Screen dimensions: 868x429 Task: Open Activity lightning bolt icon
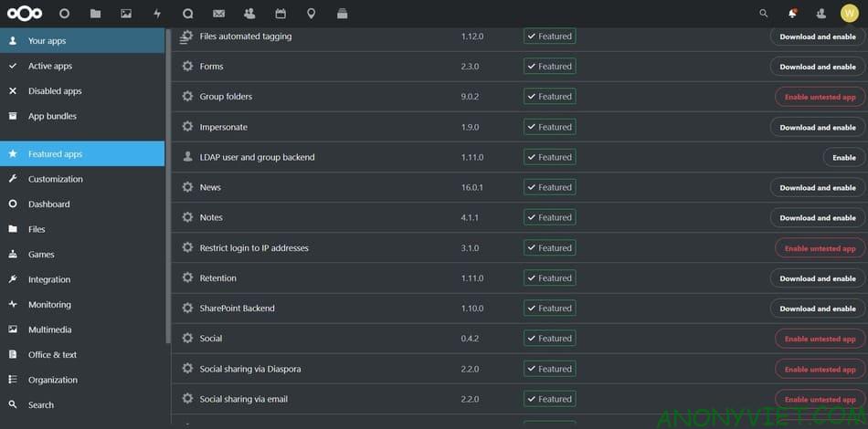pos(157,14)
